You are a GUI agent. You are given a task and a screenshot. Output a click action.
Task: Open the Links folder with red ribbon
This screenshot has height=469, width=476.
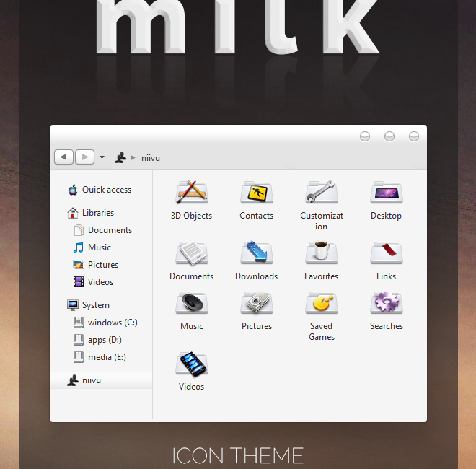[x=386, y=253]
